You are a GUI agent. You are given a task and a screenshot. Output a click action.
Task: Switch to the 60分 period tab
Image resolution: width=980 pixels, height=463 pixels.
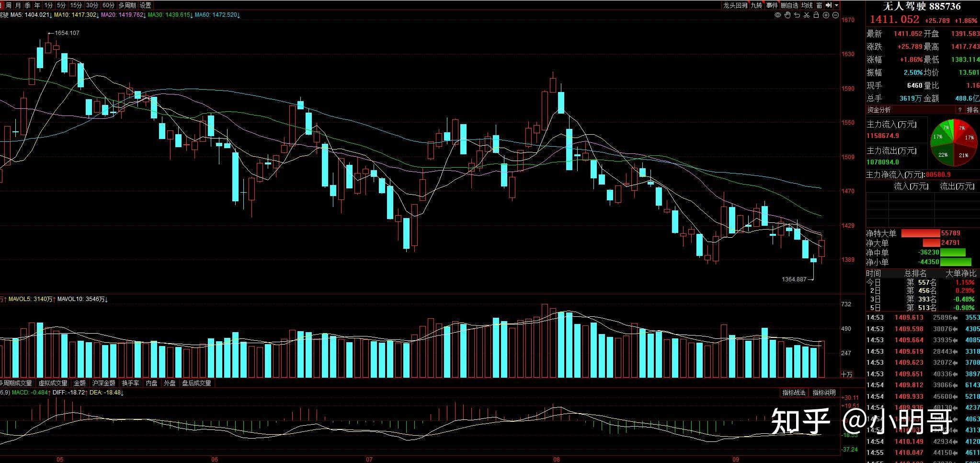click(x=109, y=5)
